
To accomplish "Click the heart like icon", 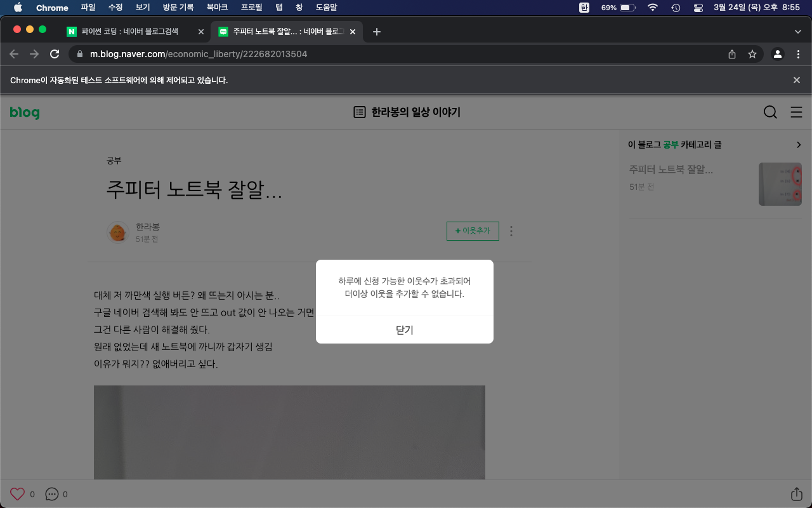I will coord(17,494).
